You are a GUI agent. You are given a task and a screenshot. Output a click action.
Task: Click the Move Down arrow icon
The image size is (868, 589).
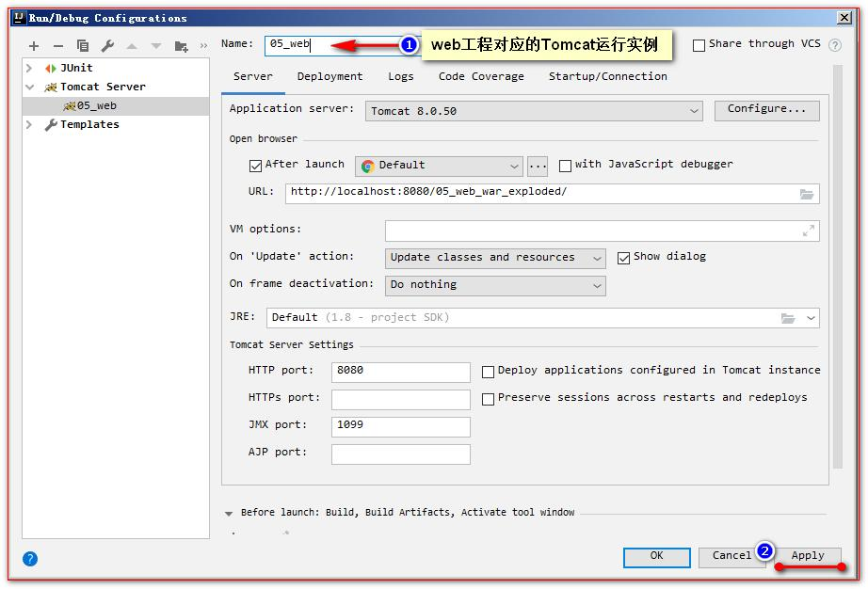point(156,46)
